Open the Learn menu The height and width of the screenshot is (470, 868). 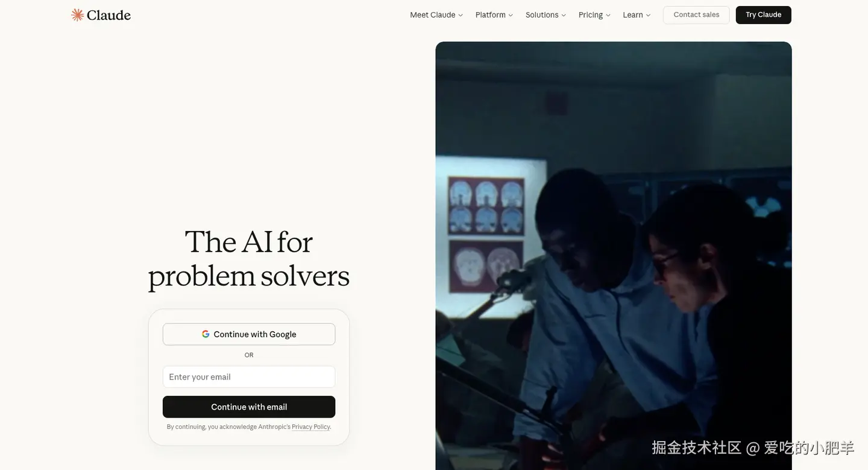[x=637, y=15]
